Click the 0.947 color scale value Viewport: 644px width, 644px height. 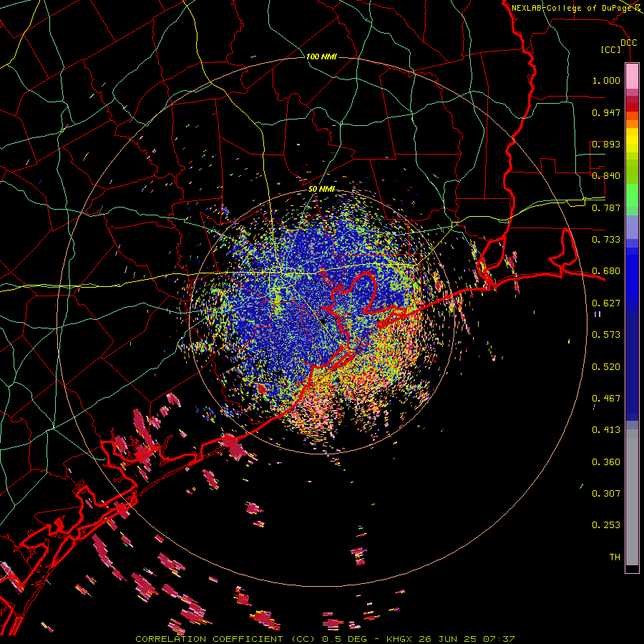pos(606,112)
